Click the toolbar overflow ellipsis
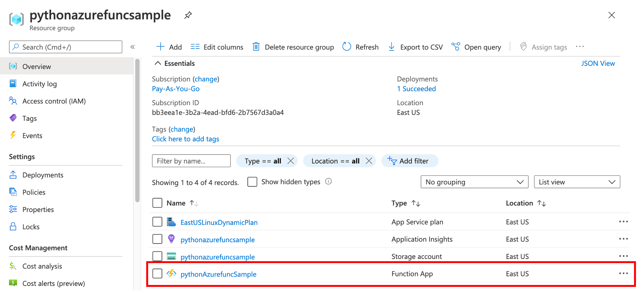This screenshot has height=293, width=644. click(580, 47)
